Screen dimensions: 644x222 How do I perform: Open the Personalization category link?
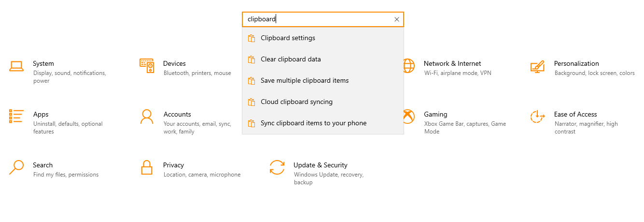pos(576,63)
